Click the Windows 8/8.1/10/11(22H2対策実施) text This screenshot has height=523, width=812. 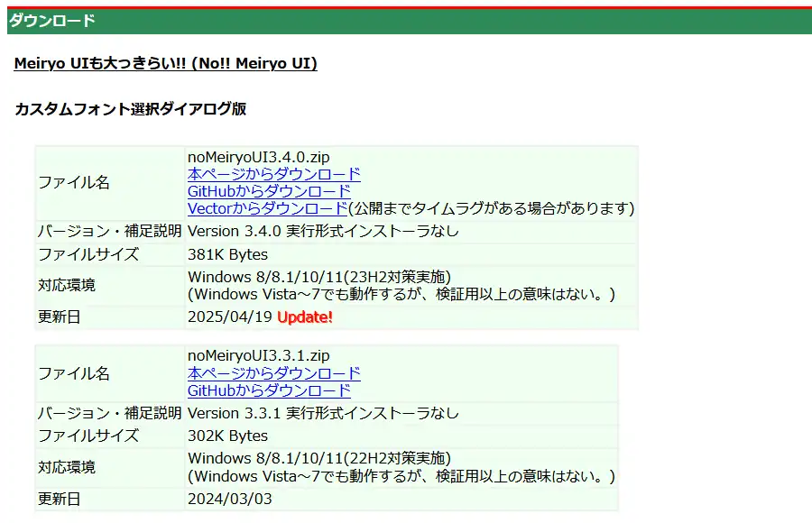[319, 458]
